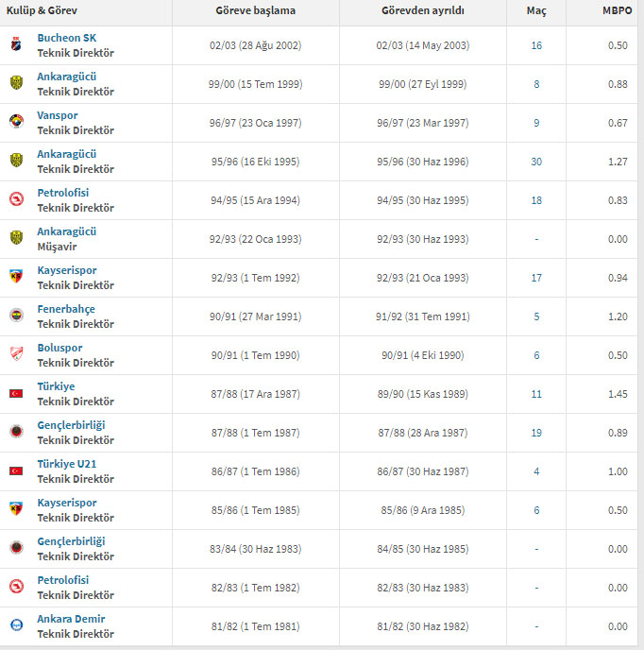Viewport: 644px width, 650px height.
Task: Click the Göreve başlama column header
Action: coord(256,10)
